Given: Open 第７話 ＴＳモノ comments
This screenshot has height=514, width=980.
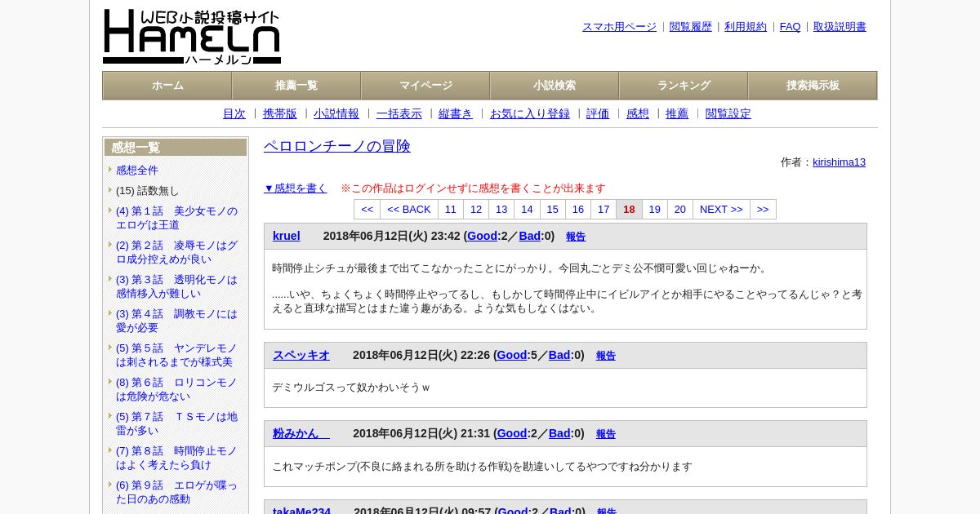Looking at the screenshot, I should pyautogui.click(x=176, y=423).
